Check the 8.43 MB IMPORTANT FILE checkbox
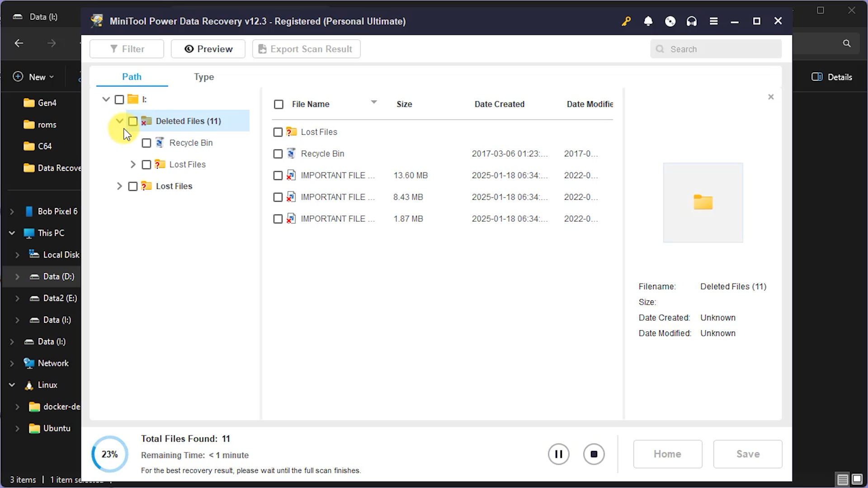Image resolution: width=868 pixels, height=488 pixels. (x=278, y=197)
